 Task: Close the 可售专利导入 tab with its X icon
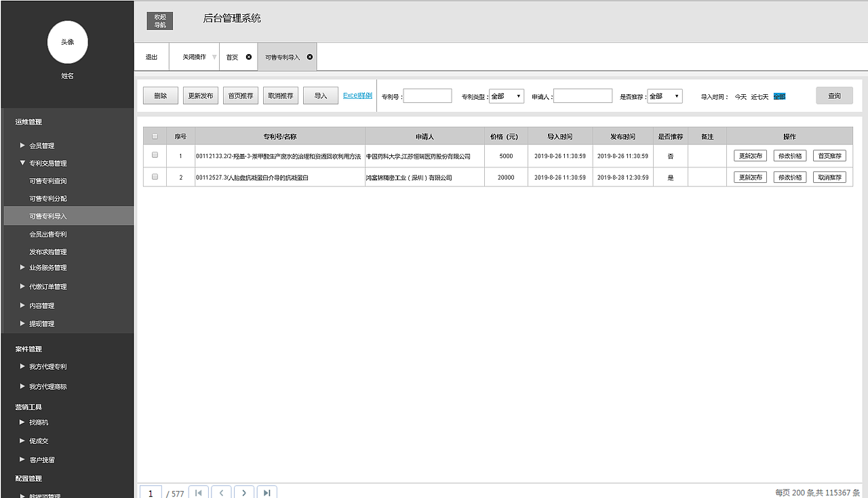310,57
